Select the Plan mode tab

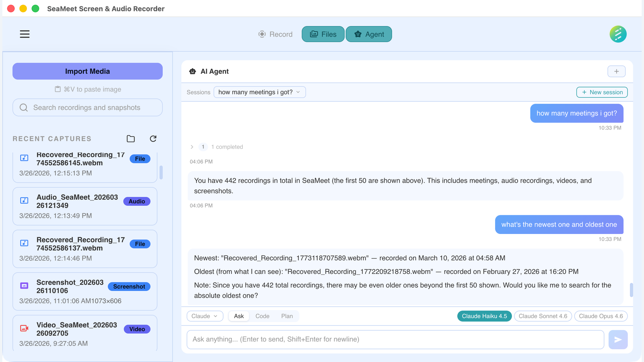[287, 316]
